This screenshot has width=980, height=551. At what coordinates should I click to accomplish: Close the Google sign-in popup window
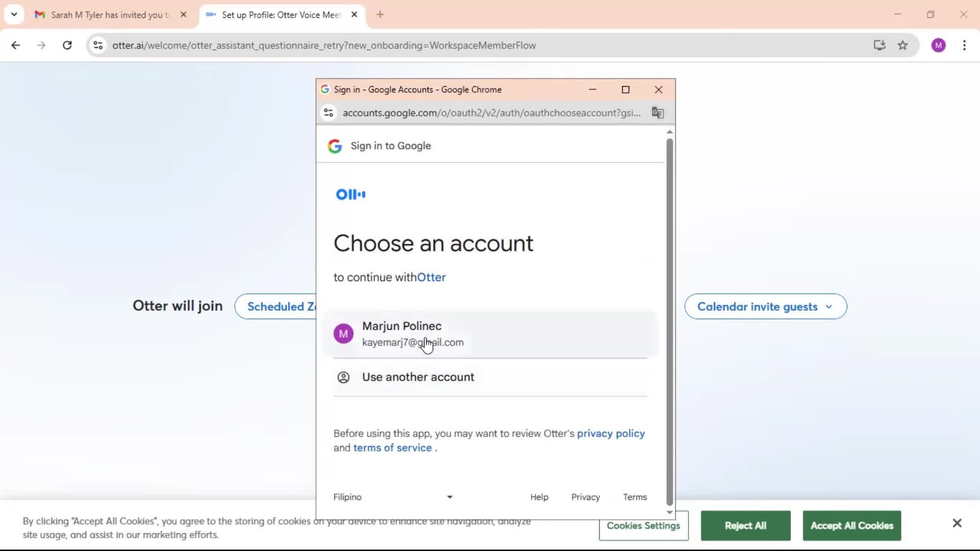click(658, 89)
